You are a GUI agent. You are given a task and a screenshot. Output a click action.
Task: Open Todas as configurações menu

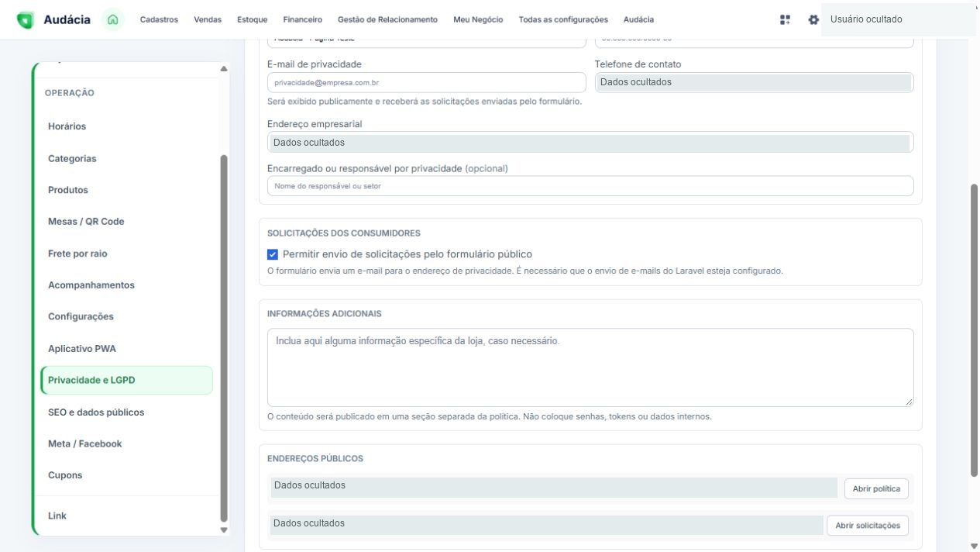pos(563,19)
